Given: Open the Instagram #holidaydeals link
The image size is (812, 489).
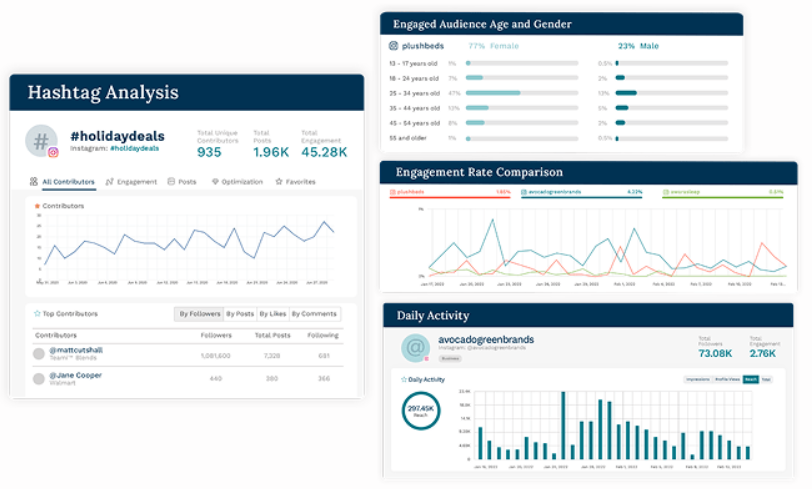Looking at the screenshot, I should 135,149.
